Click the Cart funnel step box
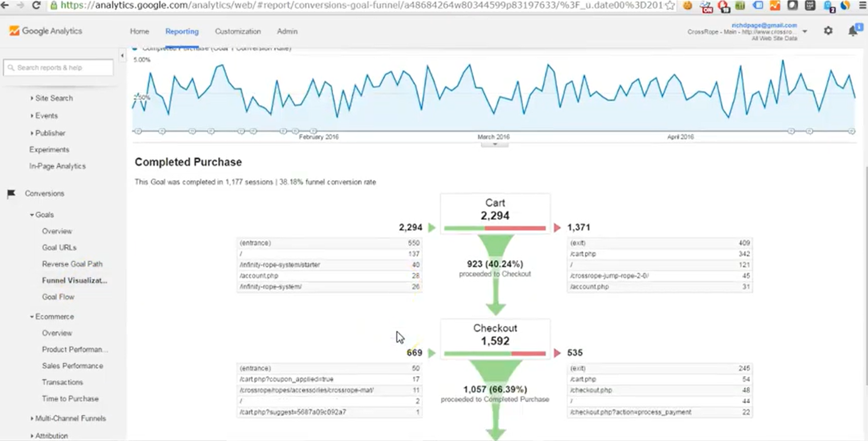The image size is (868, 441). pos(495,213)
